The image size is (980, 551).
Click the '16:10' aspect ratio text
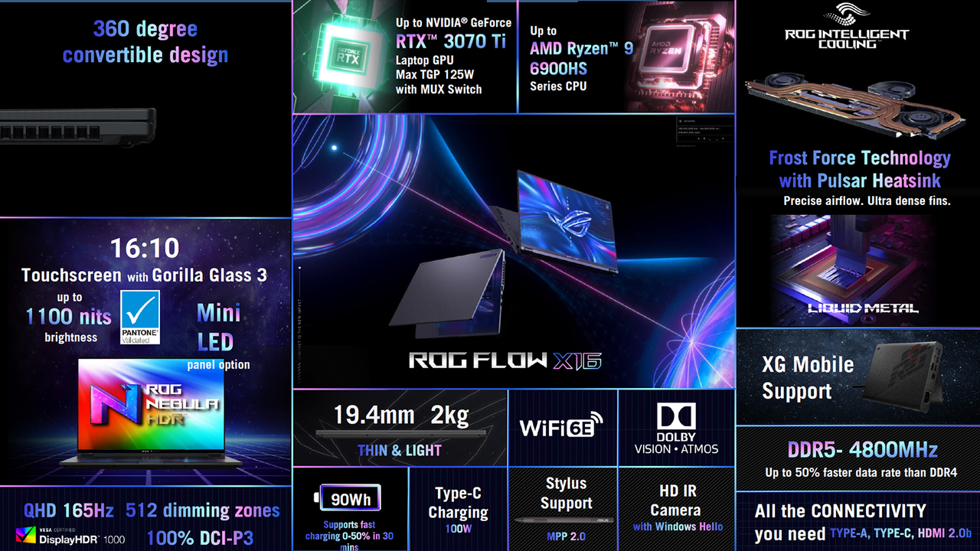tap(145, 248)
